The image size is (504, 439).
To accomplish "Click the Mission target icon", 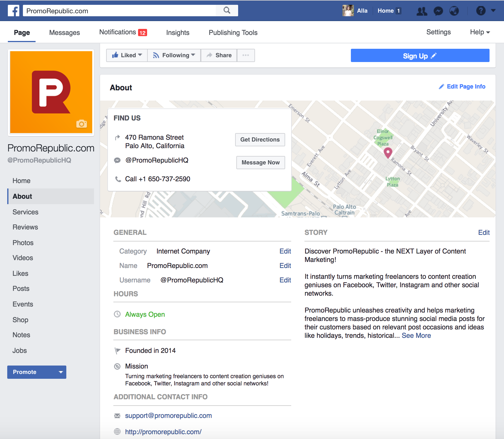I will 117,366.
